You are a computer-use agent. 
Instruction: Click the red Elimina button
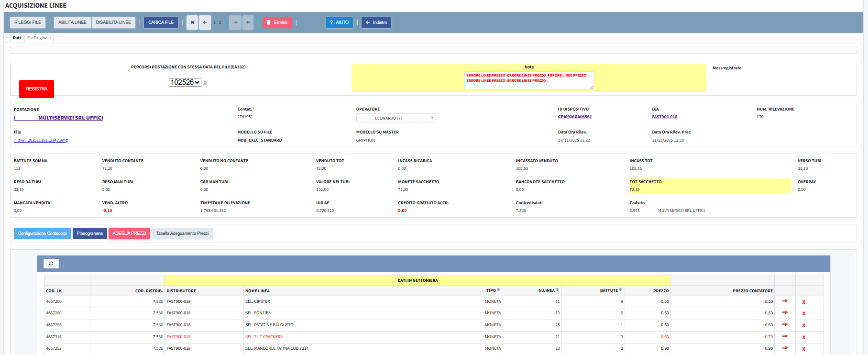[277, 22]
